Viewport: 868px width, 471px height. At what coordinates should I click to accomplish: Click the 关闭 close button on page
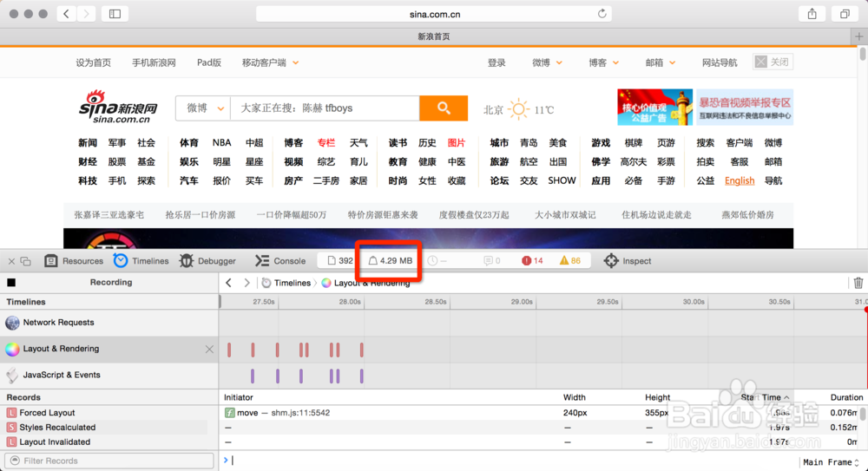click(x=773, y=62)
